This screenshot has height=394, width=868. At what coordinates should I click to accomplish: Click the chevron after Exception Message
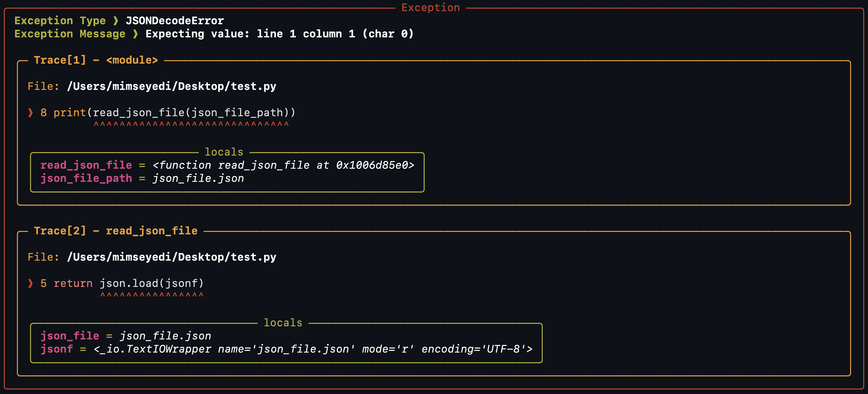click(x=135, y=34)
